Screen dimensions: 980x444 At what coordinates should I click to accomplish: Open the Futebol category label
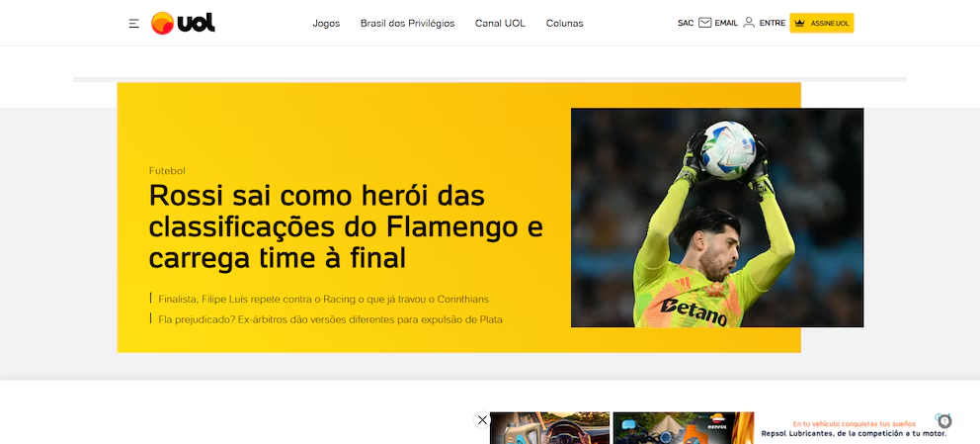[167, 171]
